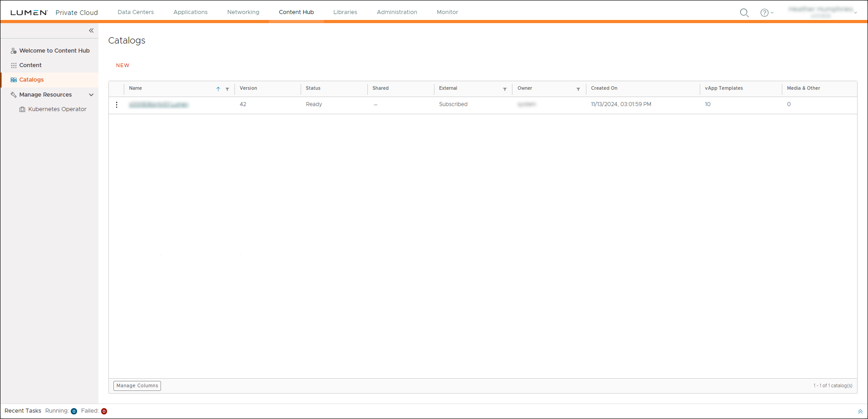Viewport: 868px width, 419px height.
Task: Open the Administration tab
Action: tap(397, 12)
